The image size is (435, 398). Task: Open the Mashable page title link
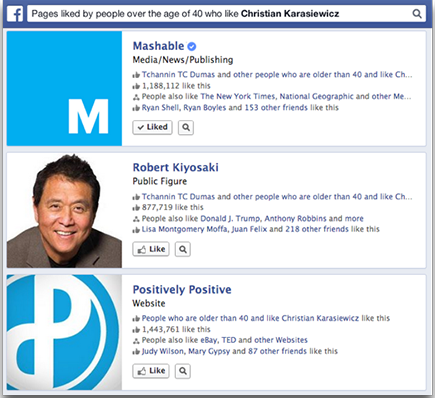pos(158,46)
